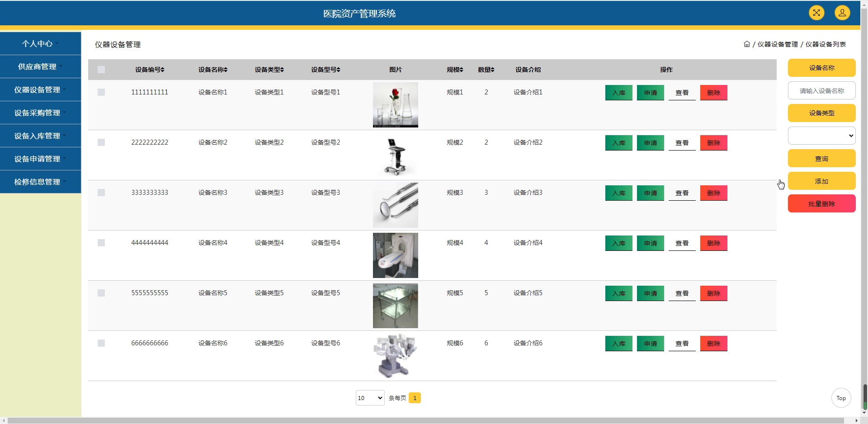Click the home icon in breadcrumb
This screenshot has width=868, height=424.
747,44
